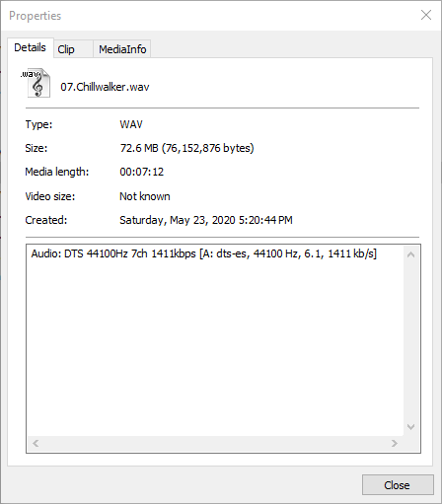Click the scroll down arrow in audio box
442x504 pixels.
pos(410,427)
